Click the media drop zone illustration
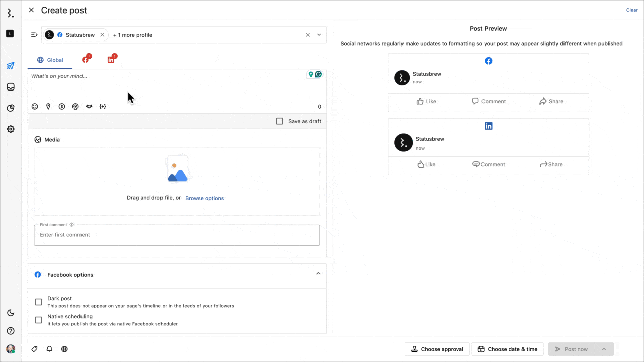 click(x=177, y=169)
